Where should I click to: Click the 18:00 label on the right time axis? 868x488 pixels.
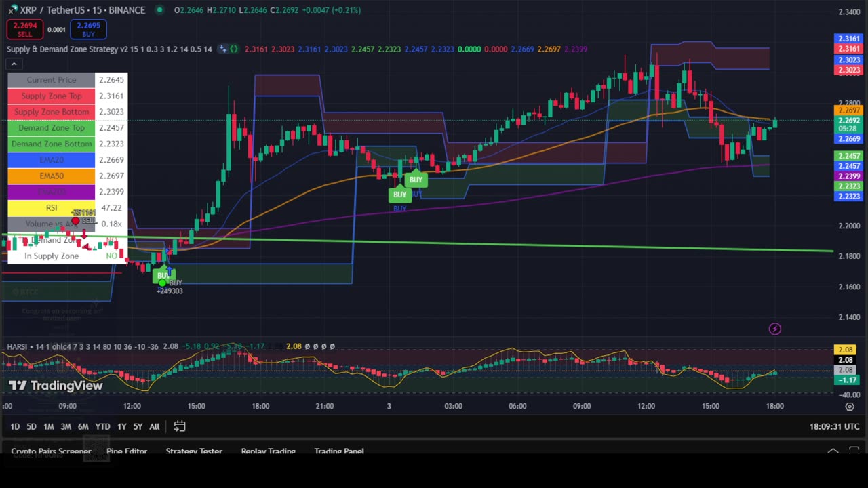[775, 406]
